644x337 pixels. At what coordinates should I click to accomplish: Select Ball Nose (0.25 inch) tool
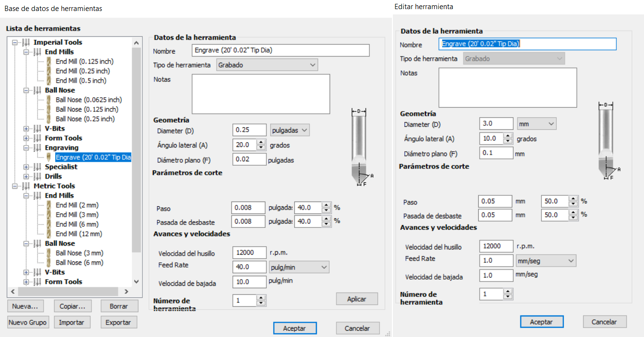85,119
